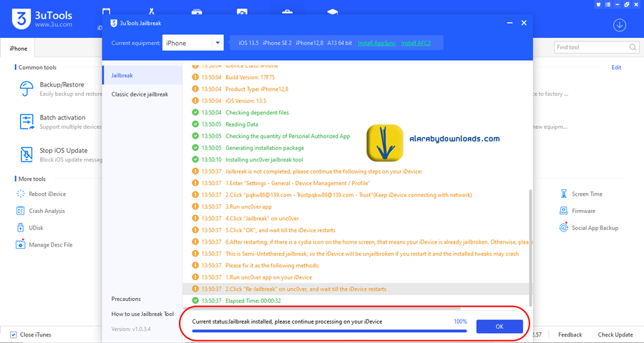This screenshot has height=343, width=644.
Task: Open the Social App Backup icon
Action: (x=564, y=228)
